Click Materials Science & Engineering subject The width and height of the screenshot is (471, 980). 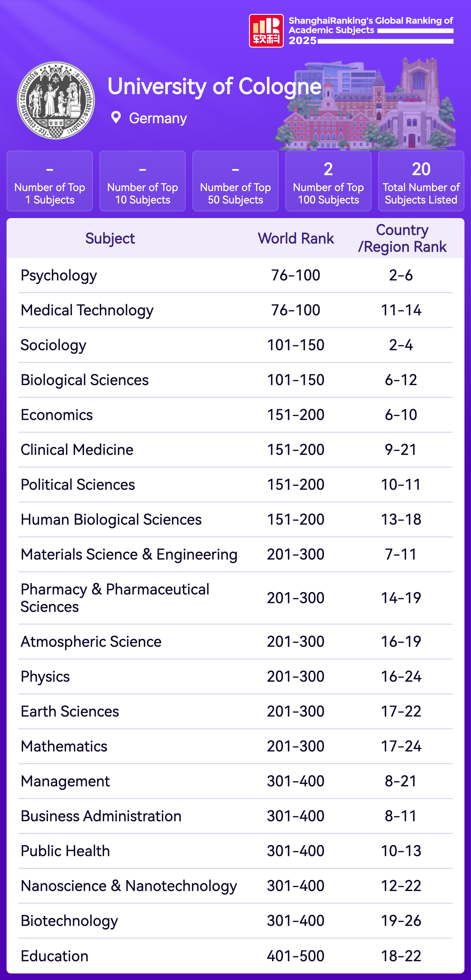129,555
